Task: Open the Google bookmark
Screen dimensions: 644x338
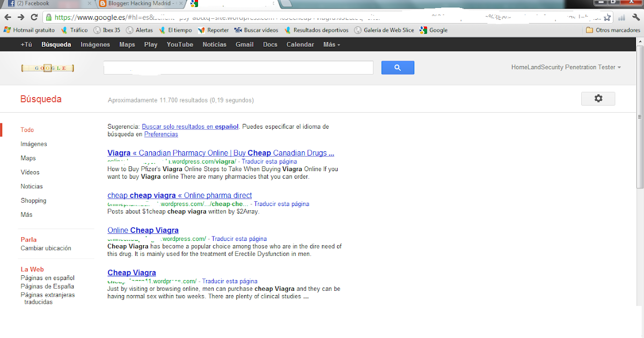Action: click(x=434, y=30)
